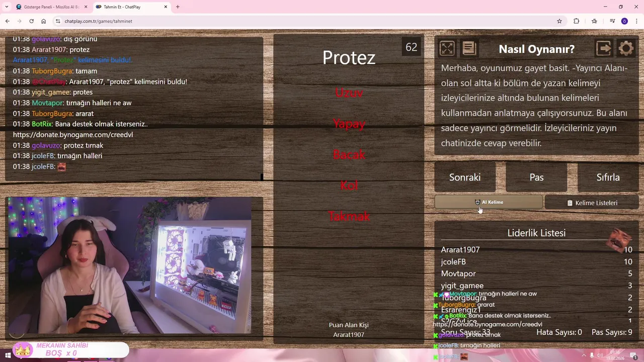Image resolution: width=644 pixels, height=362 pixels.
Task: Click the exit arrow icon next to settings
Action: [x=604, y=48]
